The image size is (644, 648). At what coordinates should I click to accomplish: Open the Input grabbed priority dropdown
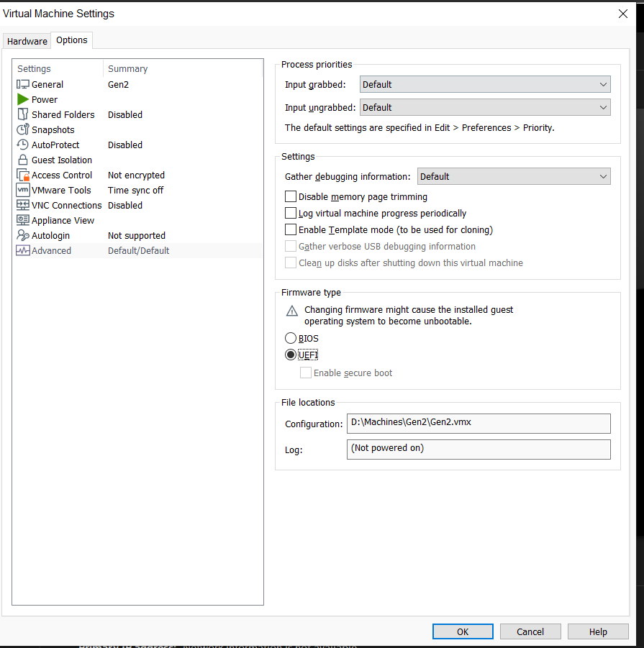coord(485,84)
